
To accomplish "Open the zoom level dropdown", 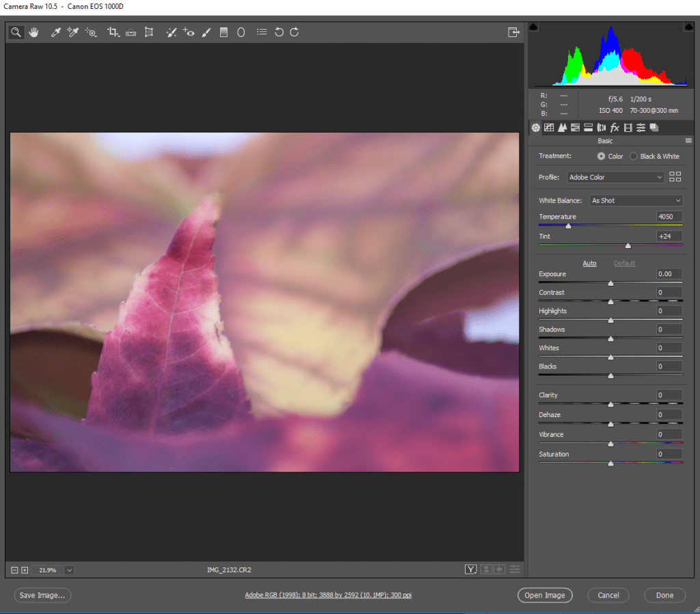I will [69, 570].
